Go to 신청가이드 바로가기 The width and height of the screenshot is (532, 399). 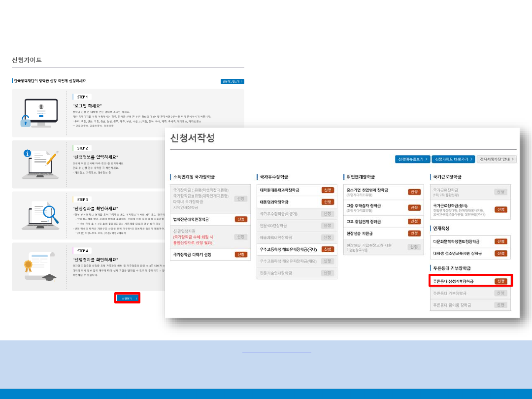pos(453,159)
